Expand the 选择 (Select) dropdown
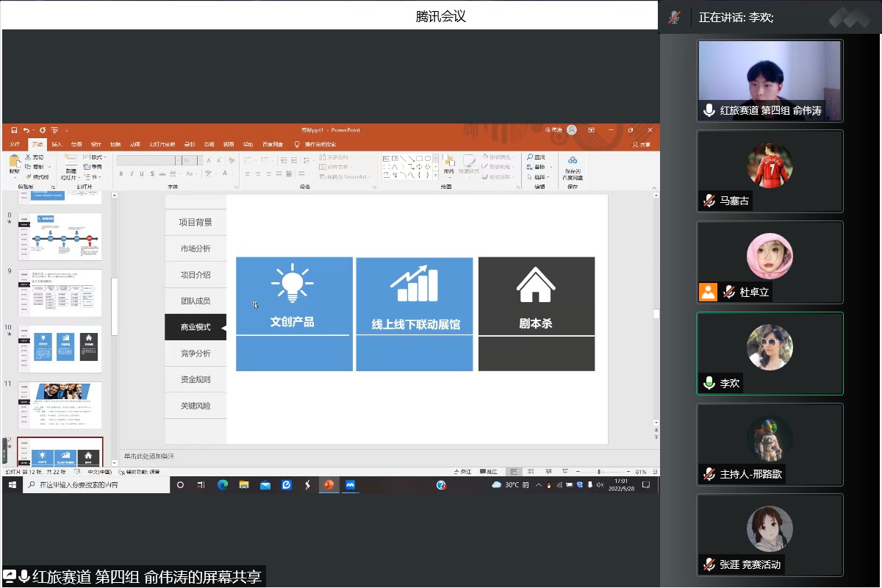This screenshot has width=882, height=588. [x=539, y=177]
